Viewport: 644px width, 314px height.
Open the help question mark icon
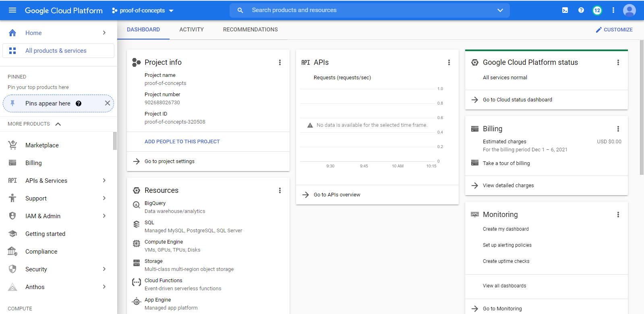click(581, 10)
